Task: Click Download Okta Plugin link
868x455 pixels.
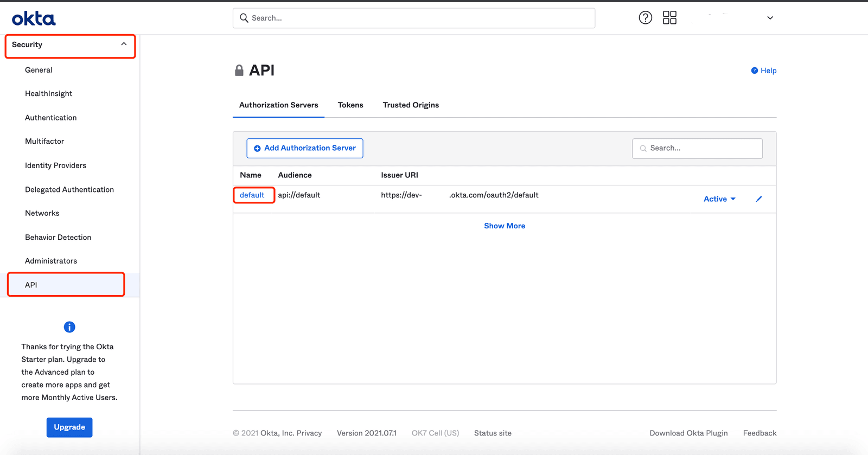Action: point(688,433)
